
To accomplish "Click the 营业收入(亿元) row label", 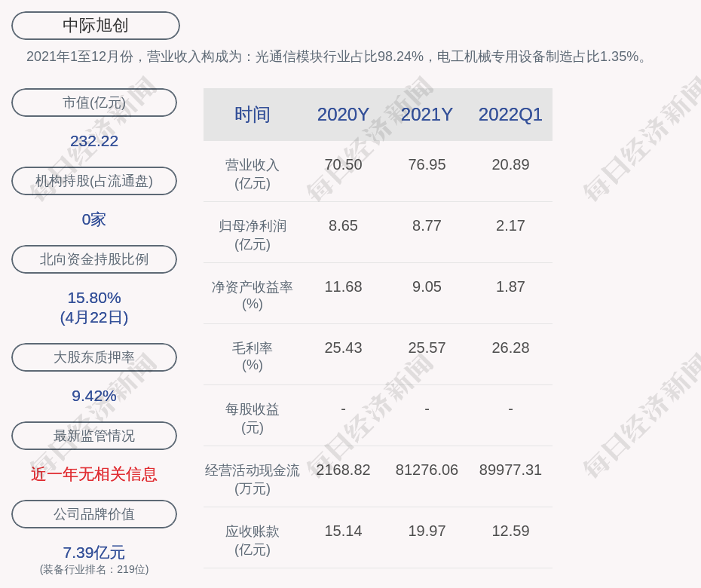I will (x=253, y=174).
